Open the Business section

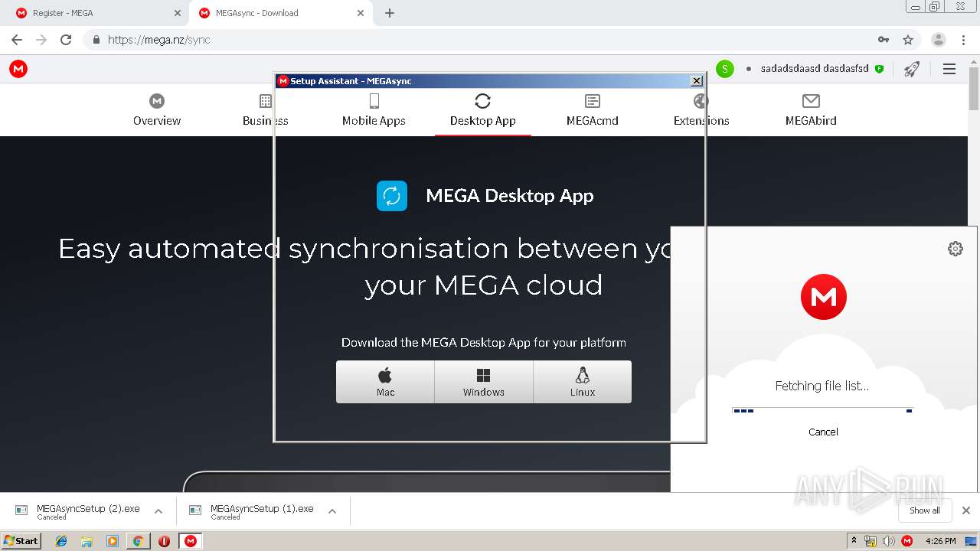click(x=265, y=110)
